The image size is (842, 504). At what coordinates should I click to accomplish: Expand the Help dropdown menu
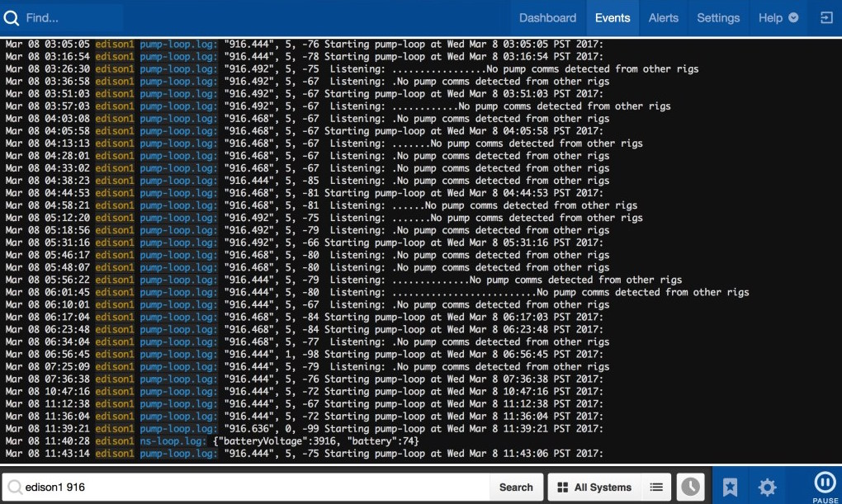click(x=778, y=18)
